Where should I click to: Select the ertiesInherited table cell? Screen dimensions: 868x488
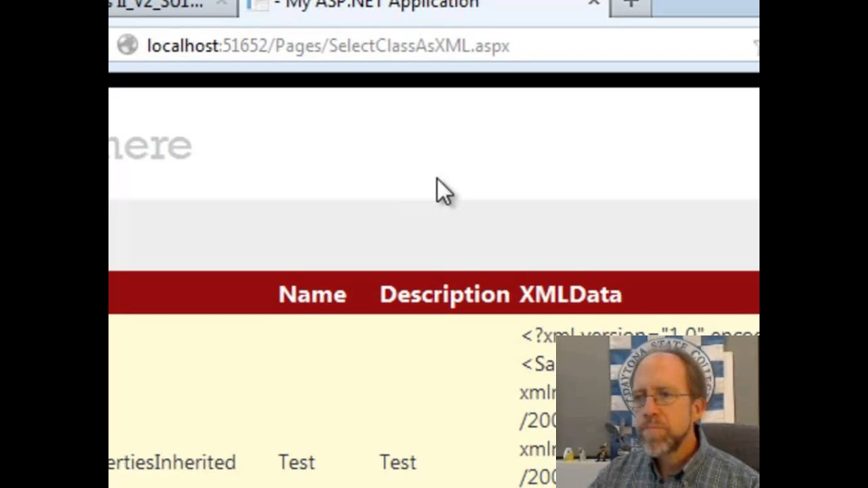click(172, 462)
